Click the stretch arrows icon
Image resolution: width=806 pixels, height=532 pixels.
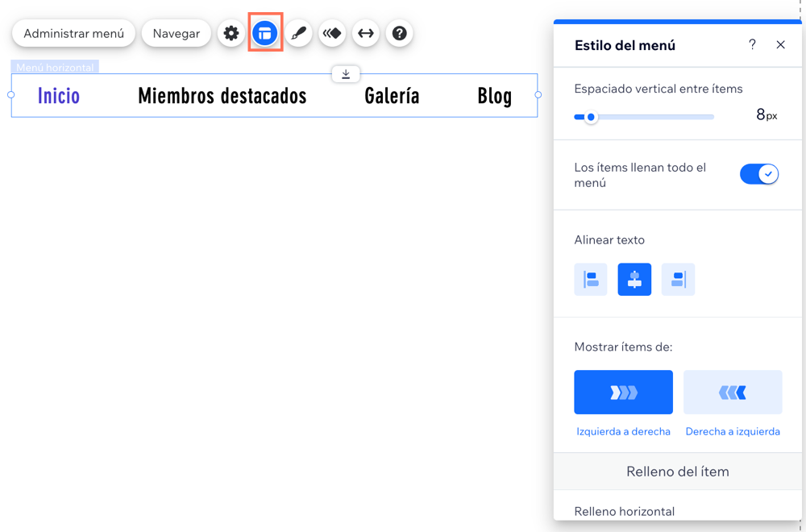366,33
